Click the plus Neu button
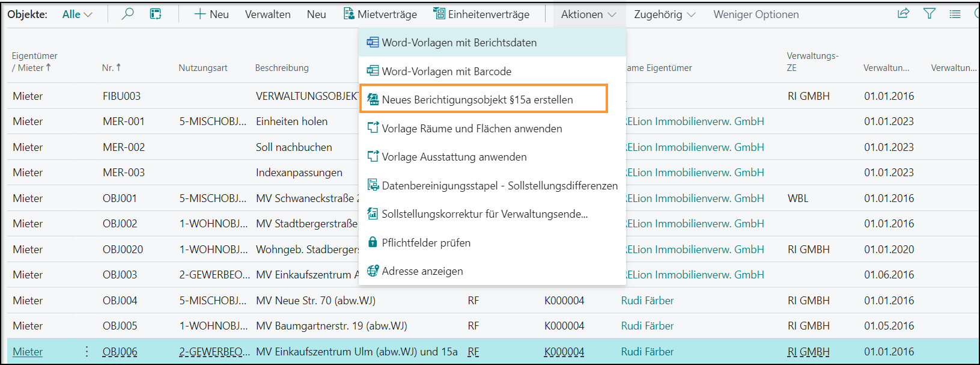The image size is (980, 365). click(x=212, y=14)
